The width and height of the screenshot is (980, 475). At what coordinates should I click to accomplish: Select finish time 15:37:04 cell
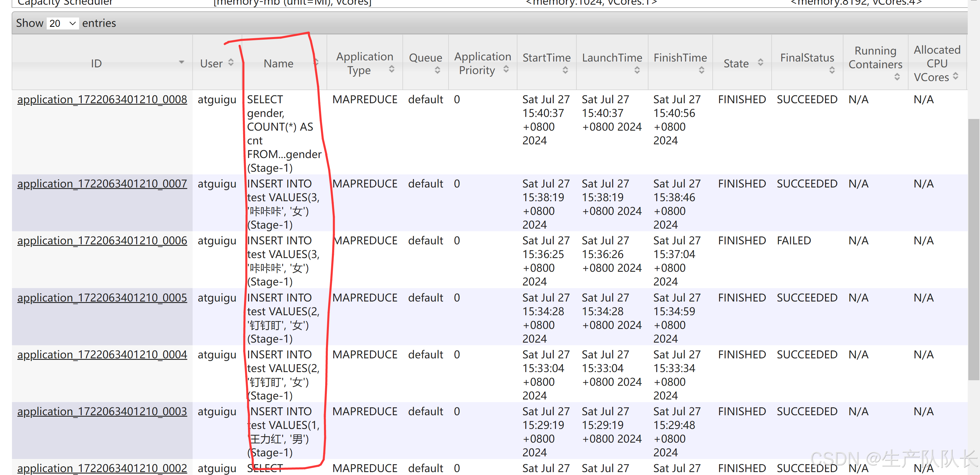(677, 261)
